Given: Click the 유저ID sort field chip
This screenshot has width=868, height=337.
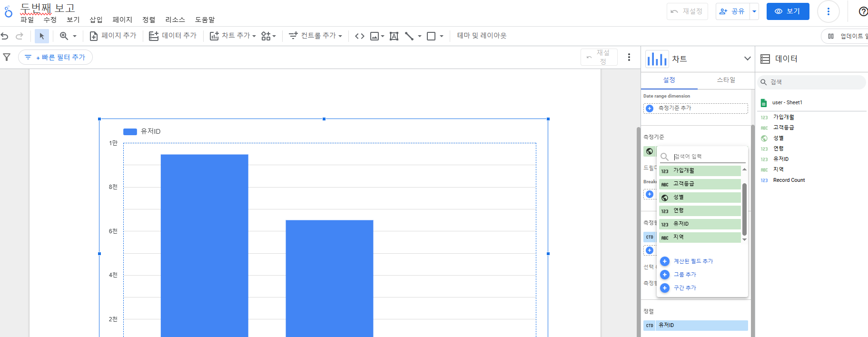Looking at the screenshot, I should 696,326.
